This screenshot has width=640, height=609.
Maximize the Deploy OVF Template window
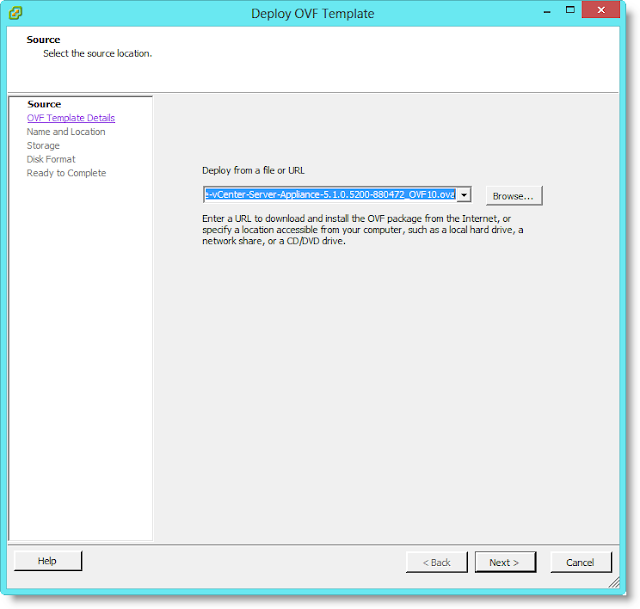pyautogui.click(x=570, y=10)
